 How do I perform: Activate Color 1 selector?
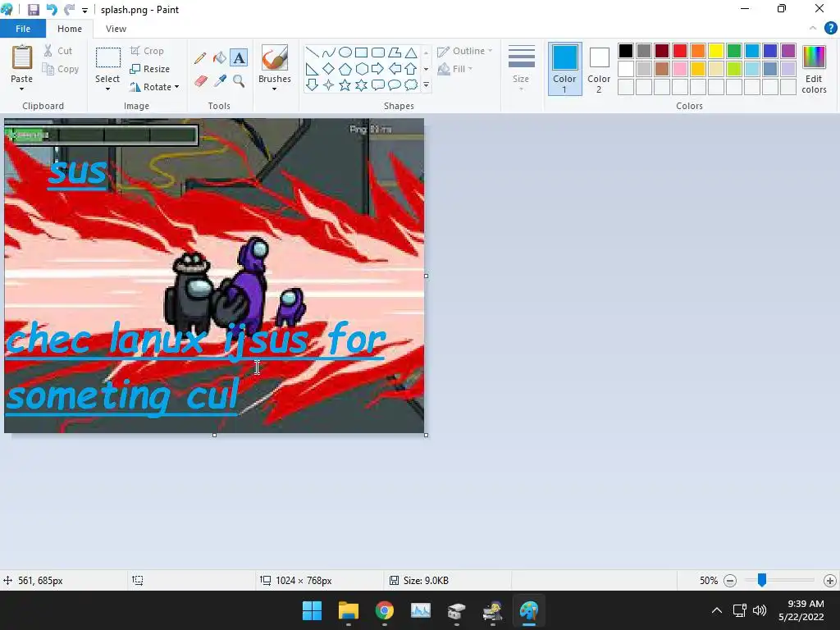564,69
